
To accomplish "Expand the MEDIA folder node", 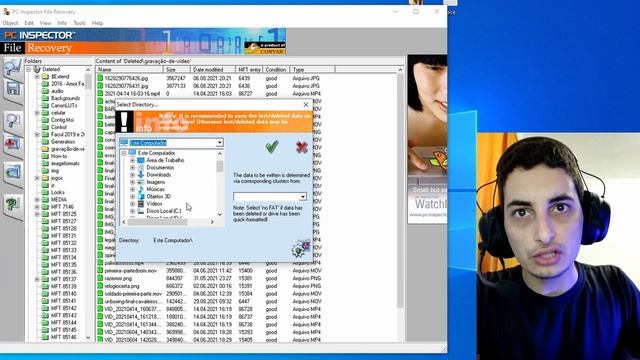I will [x=37, y=200].
